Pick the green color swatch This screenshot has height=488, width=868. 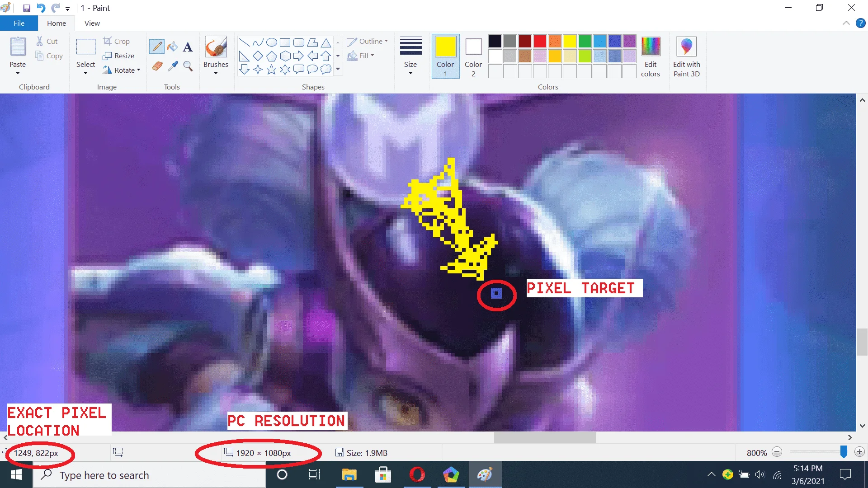585,42
